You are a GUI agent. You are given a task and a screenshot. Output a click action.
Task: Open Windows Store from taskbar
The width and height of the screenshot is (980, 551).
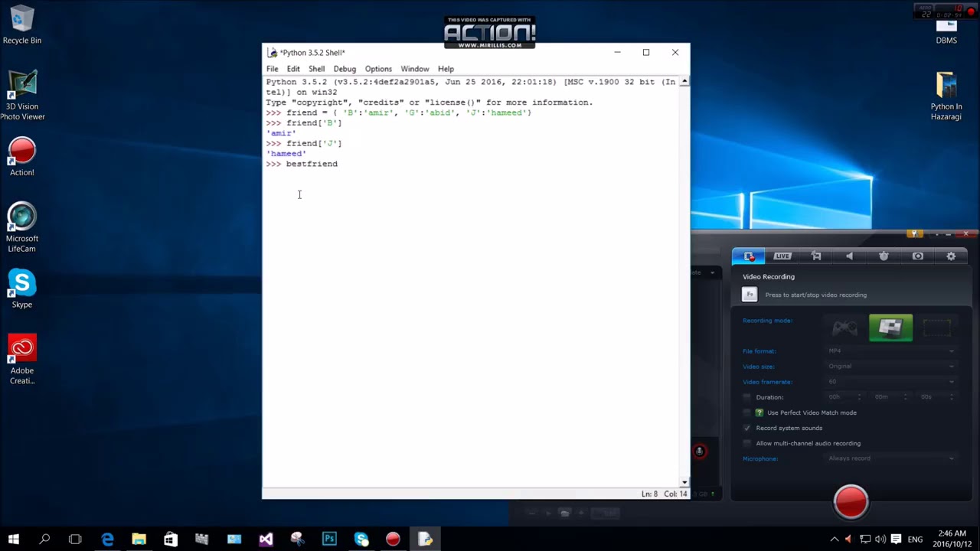(170, 539)
